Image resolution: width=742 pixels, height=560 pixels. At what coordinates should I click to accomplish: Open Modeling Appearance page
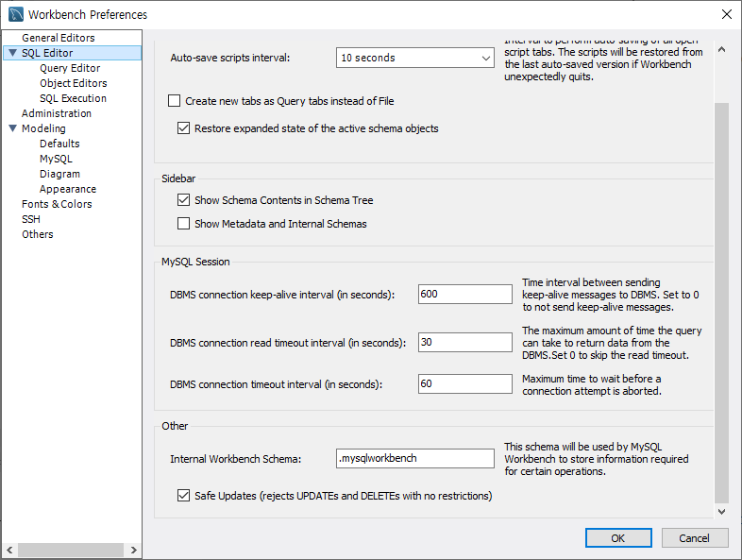coord(68,190)
